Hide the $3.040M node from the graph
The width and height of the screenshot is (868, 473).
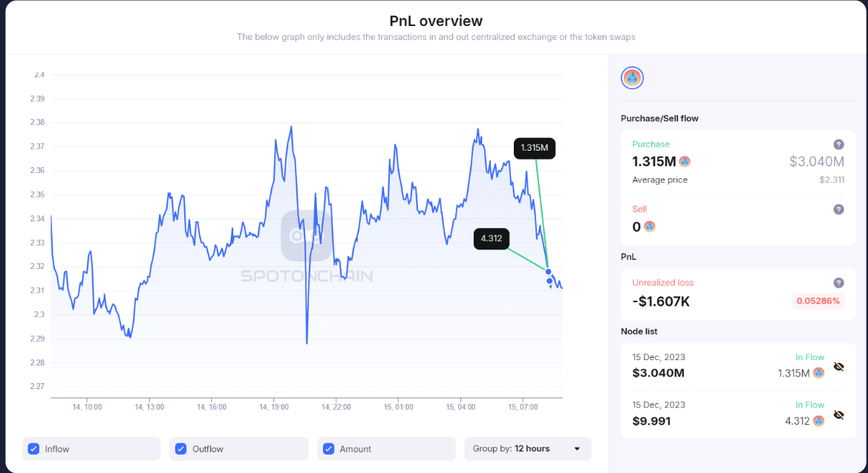pyautogui.click(x=839, y=367)
